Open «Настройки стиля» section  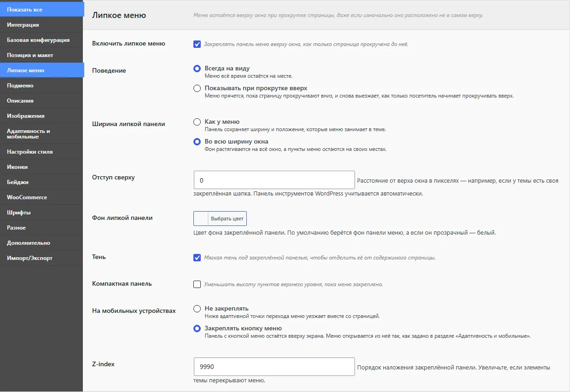coord(41,152)
